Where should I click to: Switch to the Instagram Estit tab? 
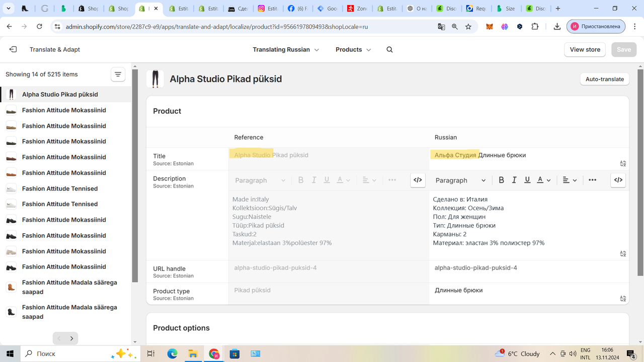(268, 9)
